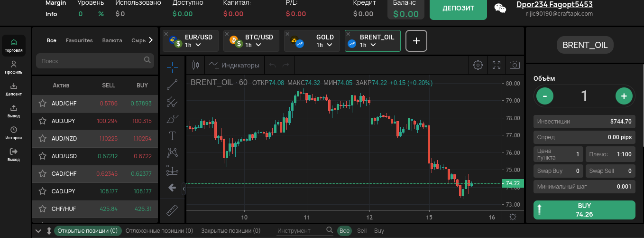Open chat bubble icon next to username
This screenshot has width=644, height=238.
500,8
